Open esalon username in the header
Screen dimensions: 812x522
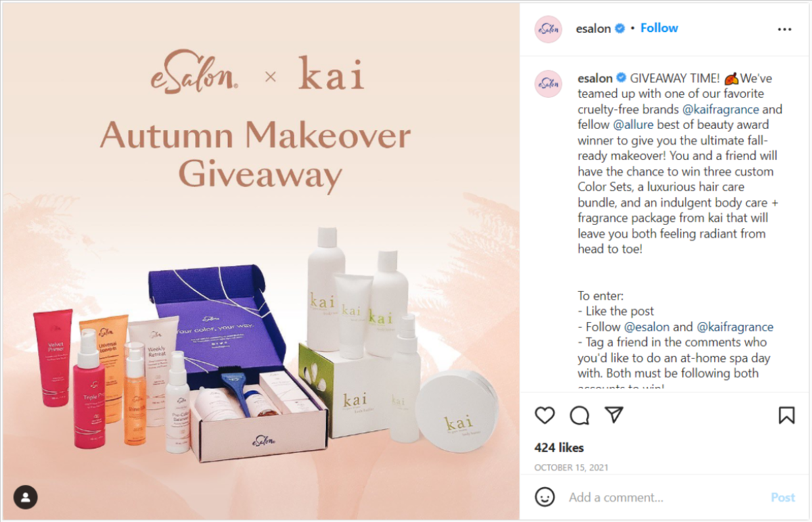click(x=593, y=28)
